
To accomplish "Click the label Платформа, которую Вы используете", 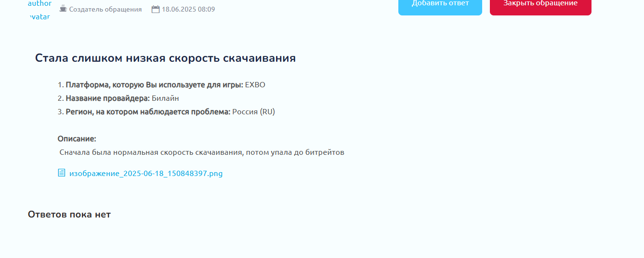I will pos(155,85).
